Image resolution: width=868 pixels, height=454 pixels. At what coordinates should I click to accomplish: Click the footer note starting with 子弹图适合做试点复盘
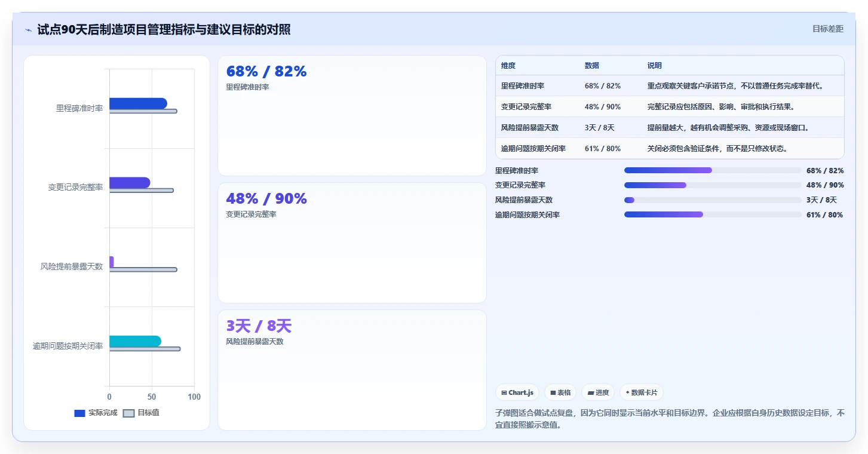tap(670, 419)
